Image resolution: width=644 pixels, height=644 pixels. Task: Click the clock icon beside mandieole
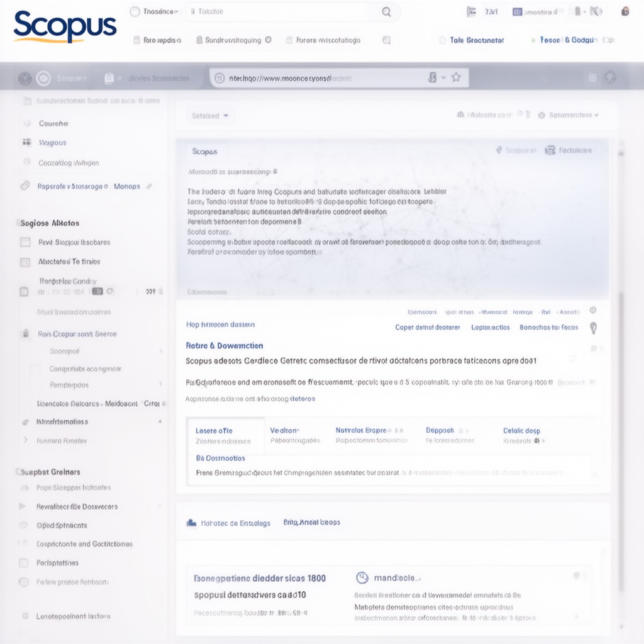point(362,577)
